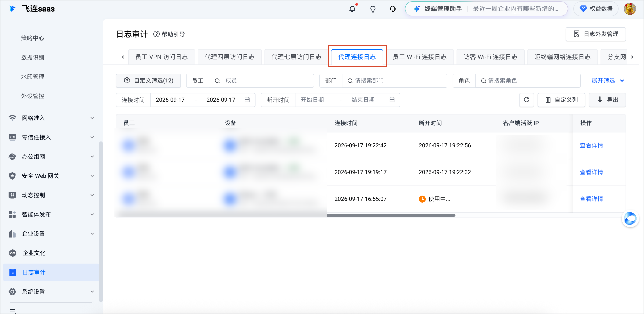
Task: Open customer support headset icon
Action: click(392, 9)
